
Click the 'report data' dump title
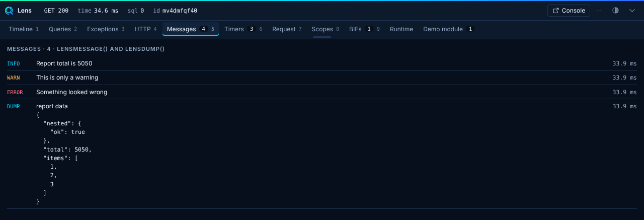coord(52,106)
